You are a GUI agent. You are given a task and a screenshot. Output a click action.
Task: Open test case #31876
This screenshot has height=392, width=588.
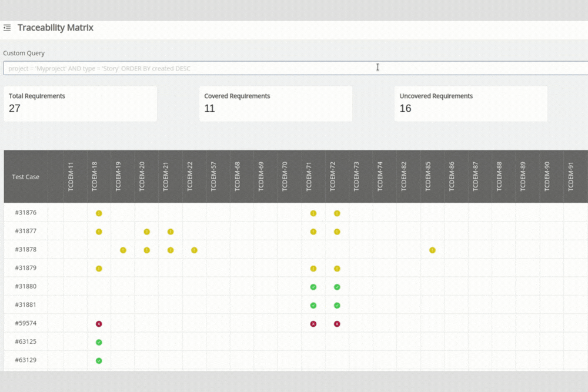click(x=26, y=213)
